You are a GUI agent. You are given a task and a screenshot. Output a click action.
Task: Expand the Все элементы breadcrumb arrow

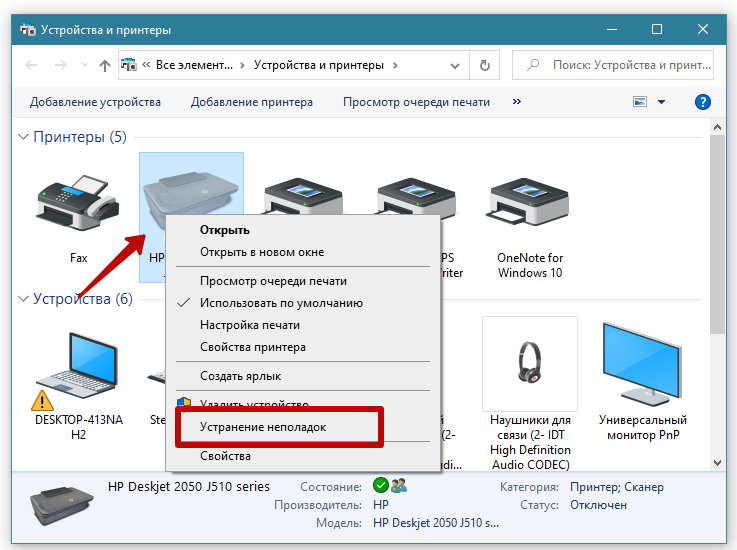(x=242, y=65)
